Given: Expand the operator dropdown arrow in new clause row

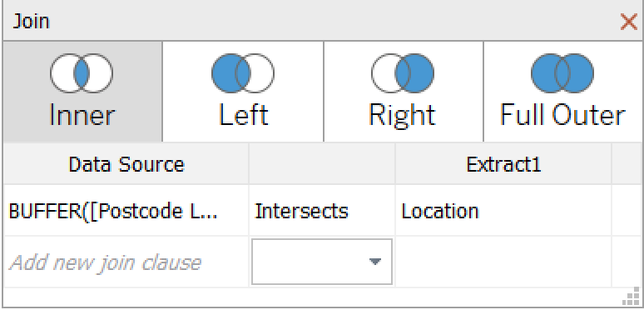Looking at the screenshot, I should [374, 262].
